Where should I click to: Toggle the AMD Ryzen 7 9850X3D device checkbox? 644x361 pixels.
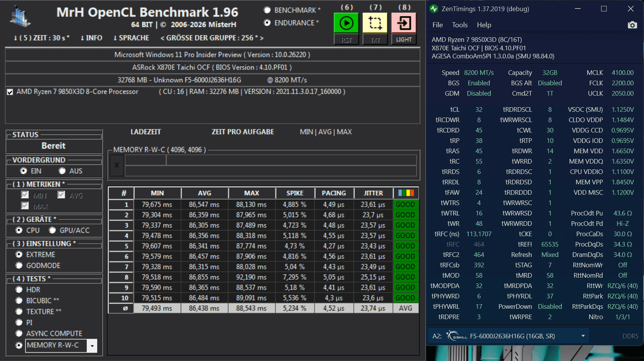point(10,92)
